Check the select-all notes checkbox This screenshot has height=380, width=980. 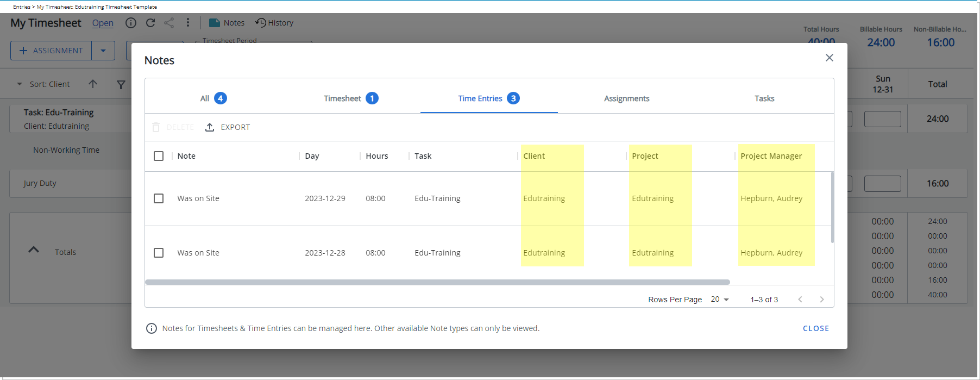coord(159,156)
